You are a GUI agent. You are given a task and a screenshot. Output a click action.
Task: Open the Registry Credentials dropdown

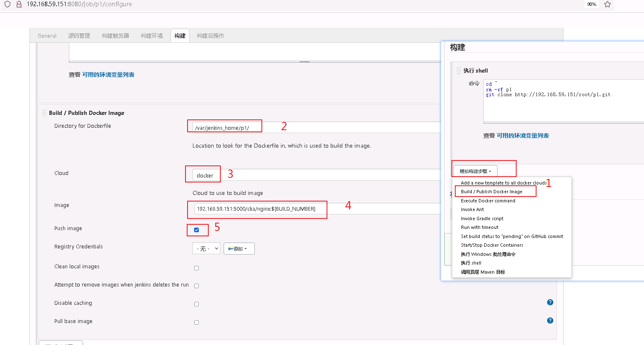pos(206,248)
